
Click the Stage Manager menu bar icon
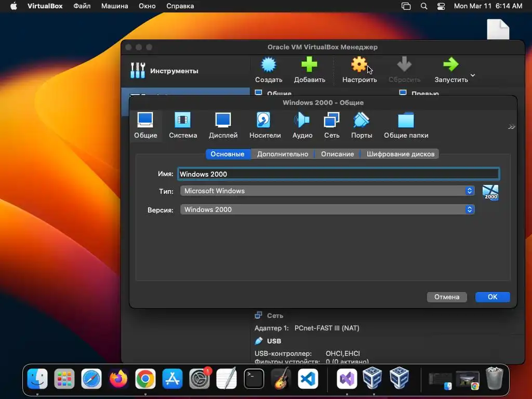point(406,6)
